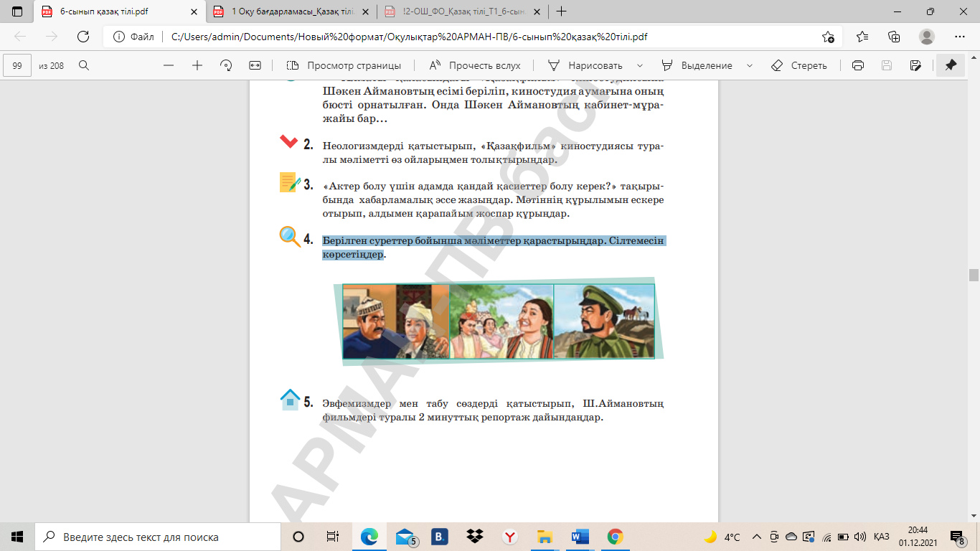
Task: Click the film illustrations image in the PDF
Action: [499, 321]
